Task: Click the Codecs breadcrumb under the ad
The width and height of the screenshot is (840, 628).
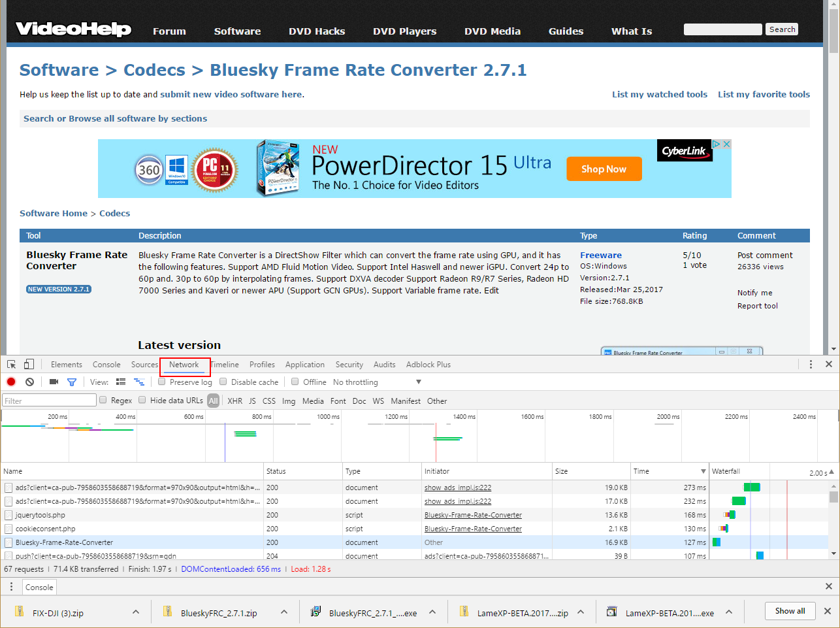Action: [114, 213]
